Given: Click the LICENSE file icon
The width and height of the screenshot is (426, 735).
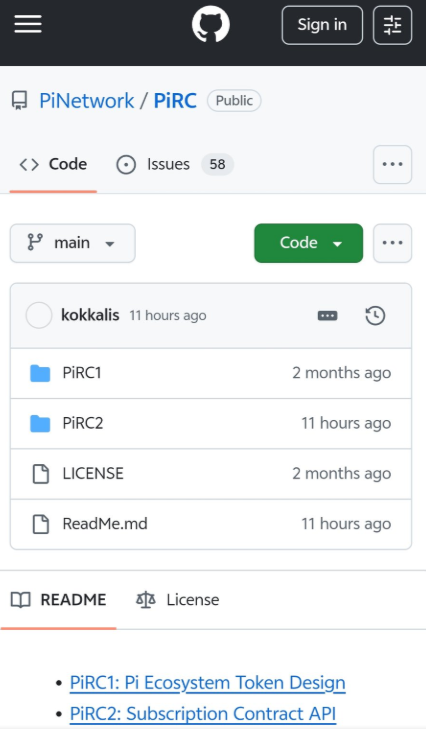Looking at the screenshot, I should pyautogui.click(x=40, y=473).
